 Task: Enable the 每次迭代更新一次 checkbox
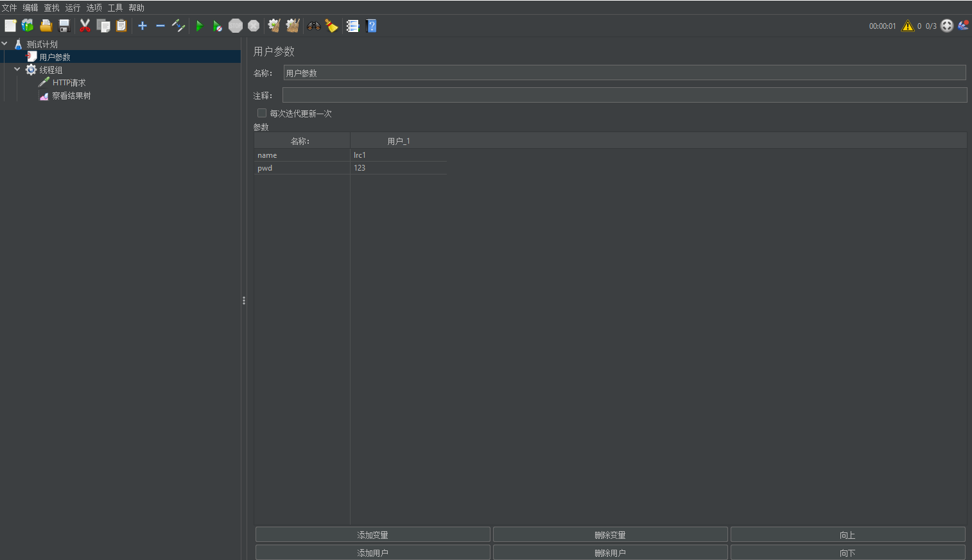[x=262, y=113]
